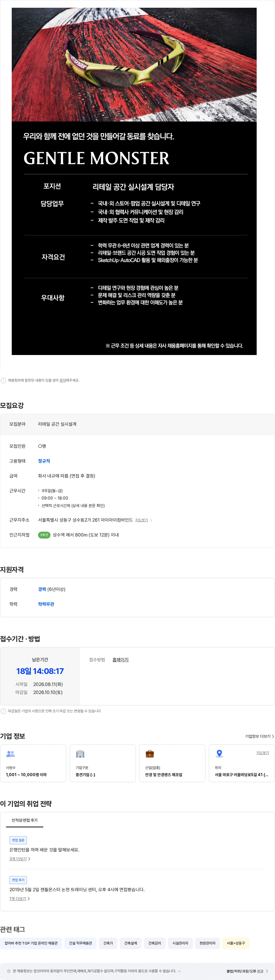Select the 인적성·면접 후기 tab
The image size is (275, 980).
[x=24, y=820]
